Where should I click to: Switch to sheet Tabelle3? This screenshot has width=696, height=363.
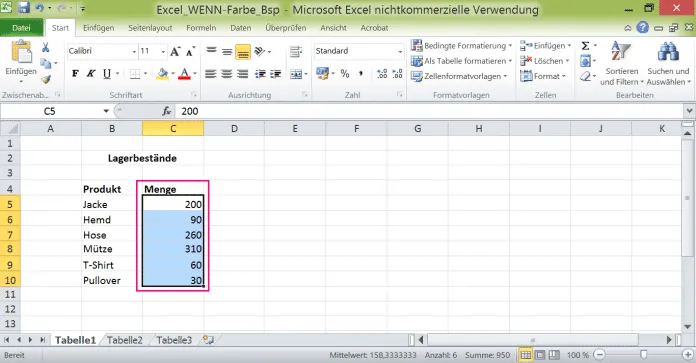(174, 340)
